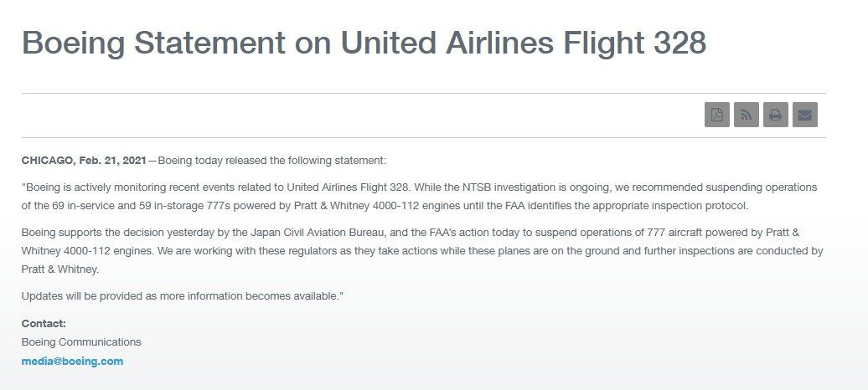868x390 pixels.
Task: Click the bold Contact: label
Action: click(x=44, y=324)
